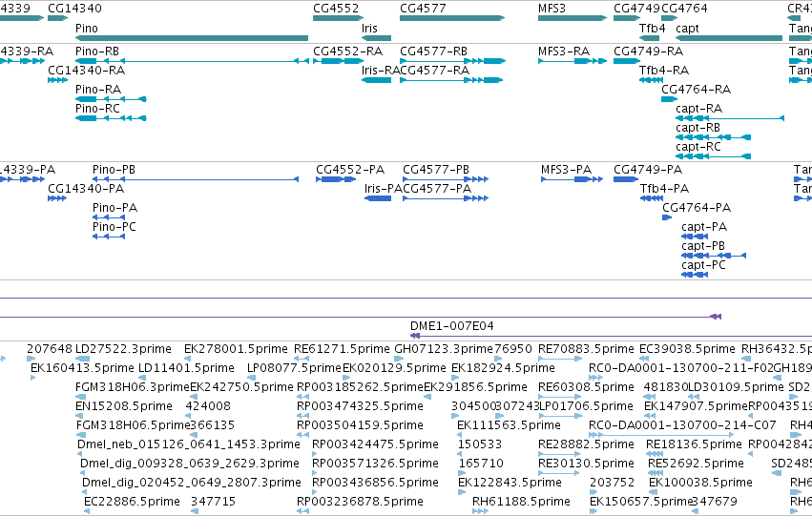Click the LD27522.3prime EST label
The image size is (812, 516).
coord(123,348)
